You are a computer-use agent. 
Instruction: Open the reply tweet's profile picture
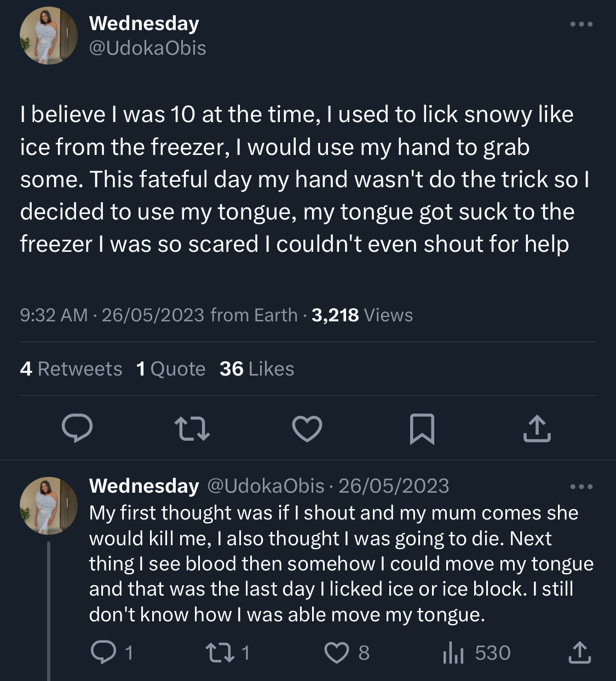point(49,505)
